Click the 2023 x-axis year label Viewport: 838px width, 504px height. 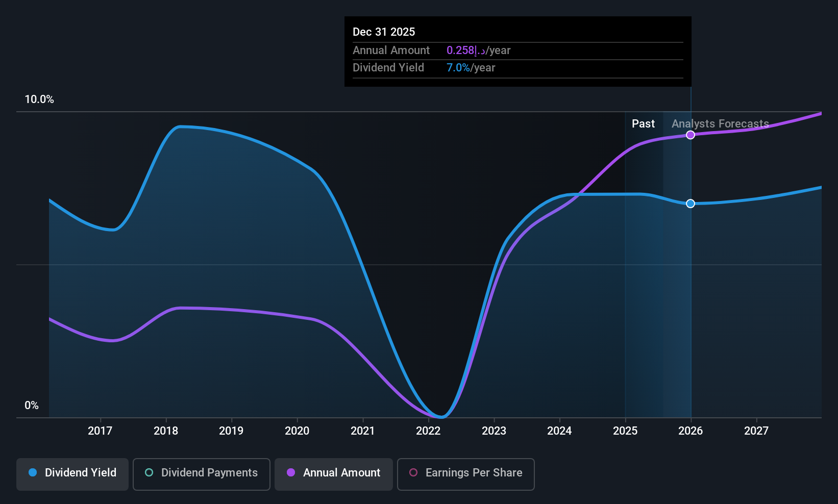pos(494,431)
